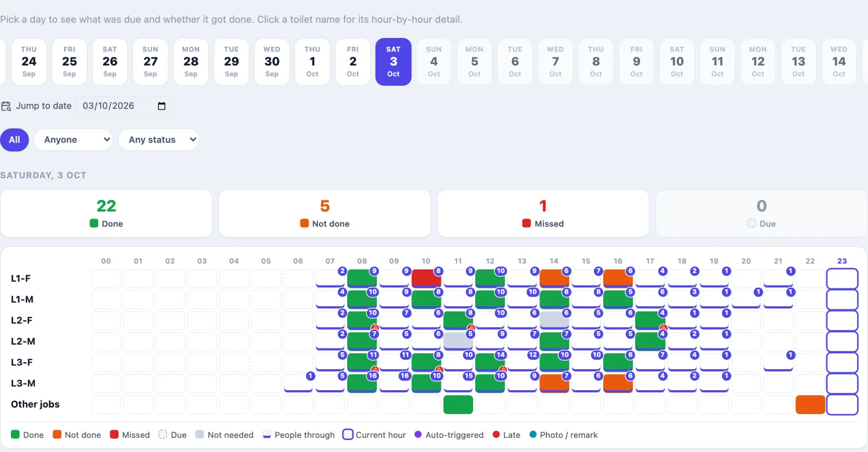868x452 pixels.
Task: Open L3-M toilet hourly detail
Action: (x=23, y=383)
